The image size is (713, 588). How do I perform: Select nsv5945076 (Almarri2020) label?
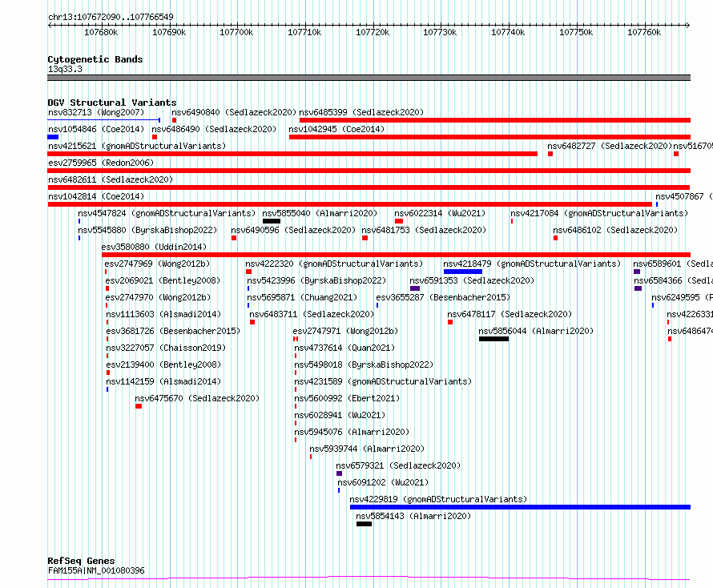[x=352, y=432]
